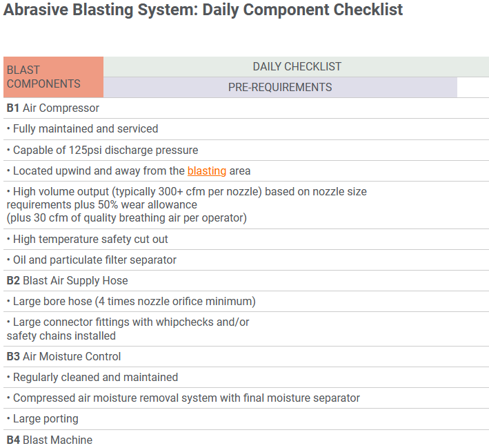Click the "Capable of 125psi discharge pressure" row
The width and height of the screenshot is (489, 448).
tap(102, 150)
